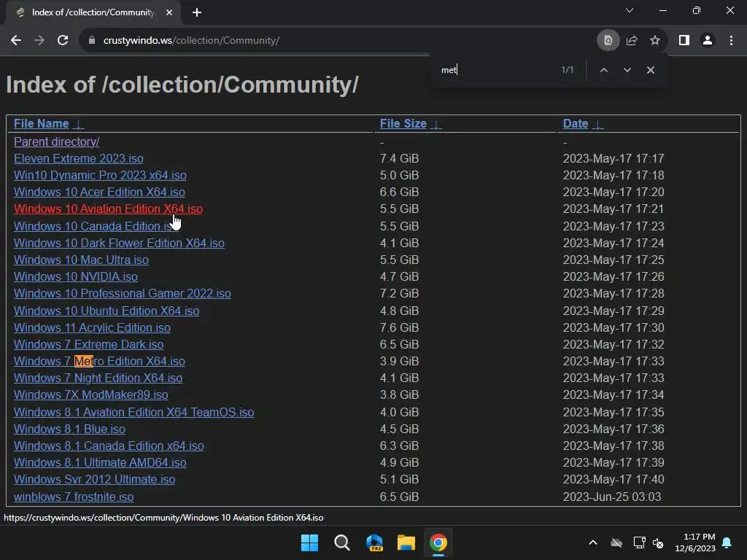Image resolution: width=747 pixels, height=560 pixels.
Task: Download Windows 7X ModMaker89.iso
Action: coord(91,394)
